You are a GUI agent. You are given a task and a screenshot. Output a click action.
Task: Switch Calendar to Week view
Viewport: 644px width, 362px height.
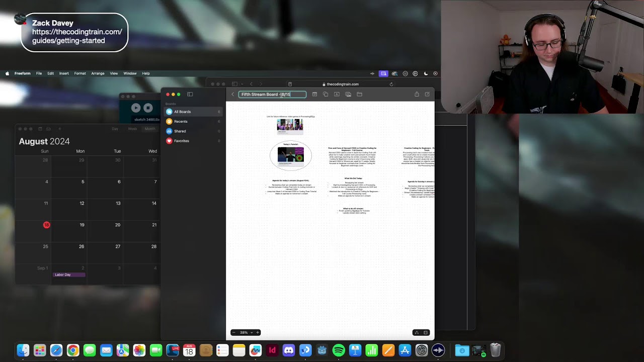pyautogui.click(x=132, y=129)
